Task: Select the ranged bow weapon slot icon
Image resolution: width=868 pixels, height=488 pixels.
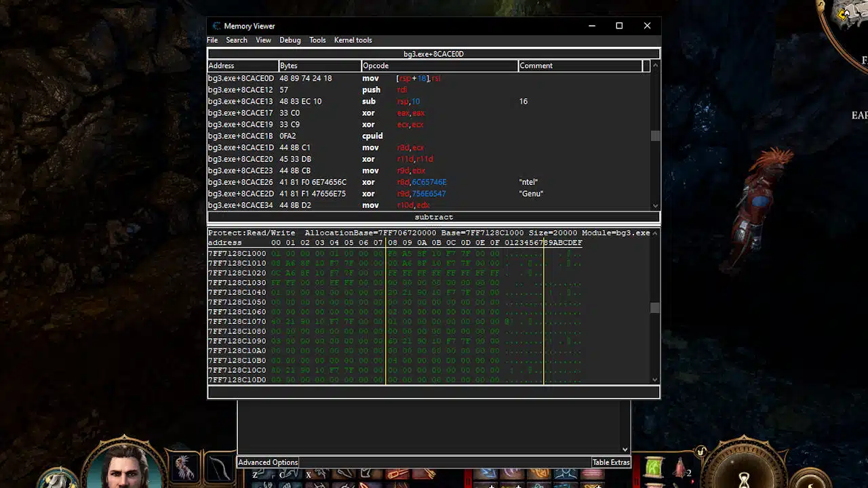Action: click(x=218, y=468)
